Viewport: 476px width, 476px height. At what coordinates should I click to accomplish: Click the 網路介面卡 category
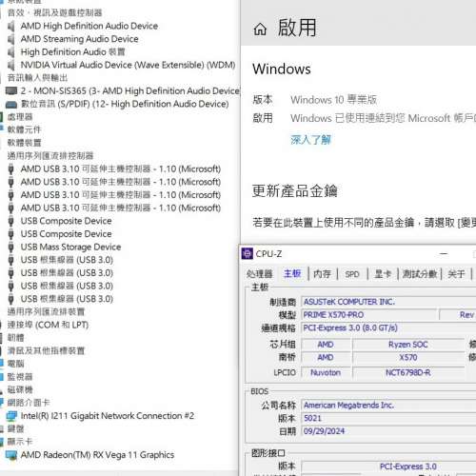[x=29, y=403]
